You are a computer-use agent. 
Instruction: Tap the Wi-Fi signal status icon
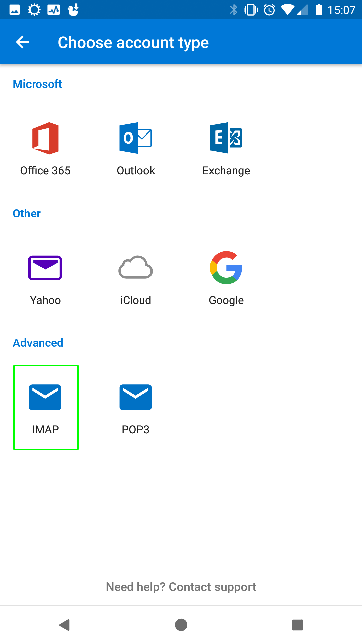[287, 10]
